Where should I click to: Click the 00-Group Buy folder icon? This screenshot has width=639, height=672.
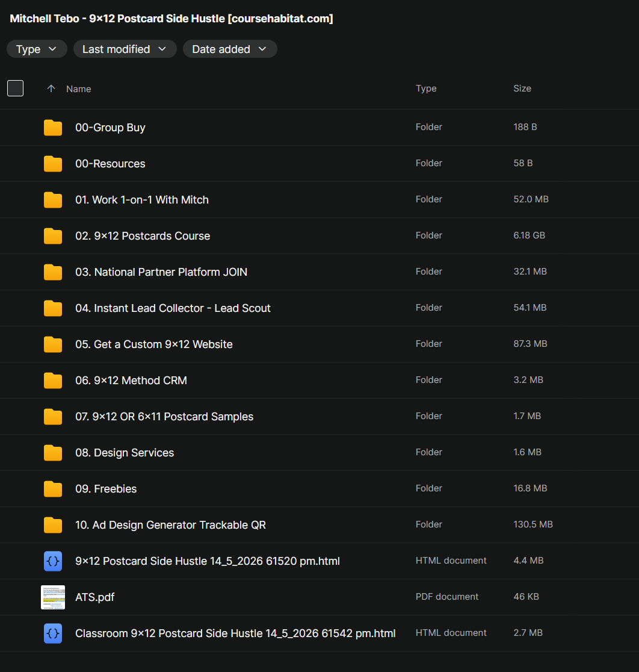coord(53,128)
